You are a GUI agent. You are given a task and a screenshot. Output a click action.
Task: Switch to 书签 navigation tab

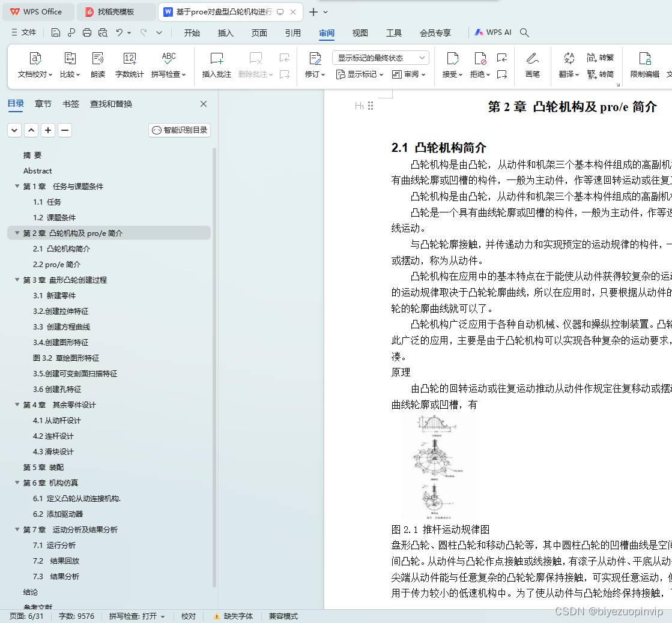click(71, 104)
